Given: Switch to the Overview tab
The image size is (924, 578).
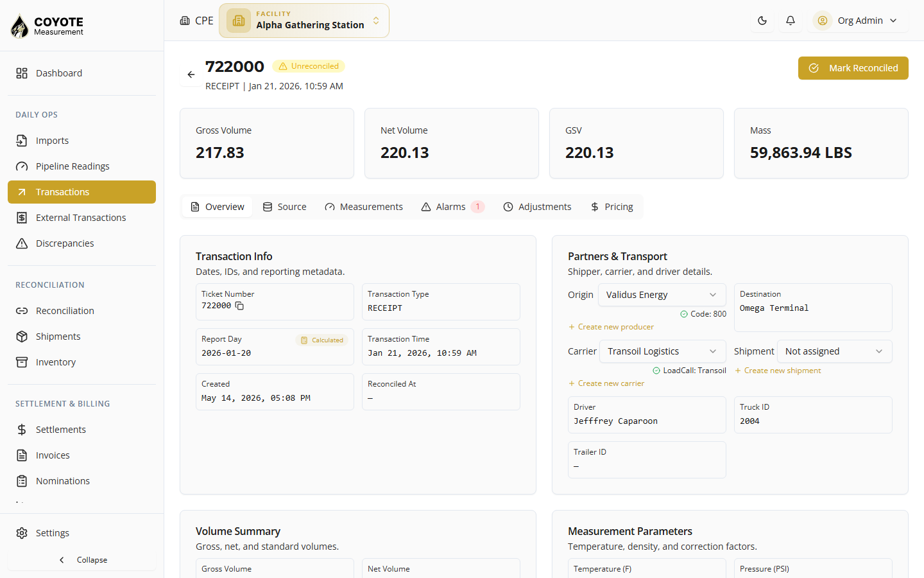Looking at the screenshot, I should click(218, 207).
